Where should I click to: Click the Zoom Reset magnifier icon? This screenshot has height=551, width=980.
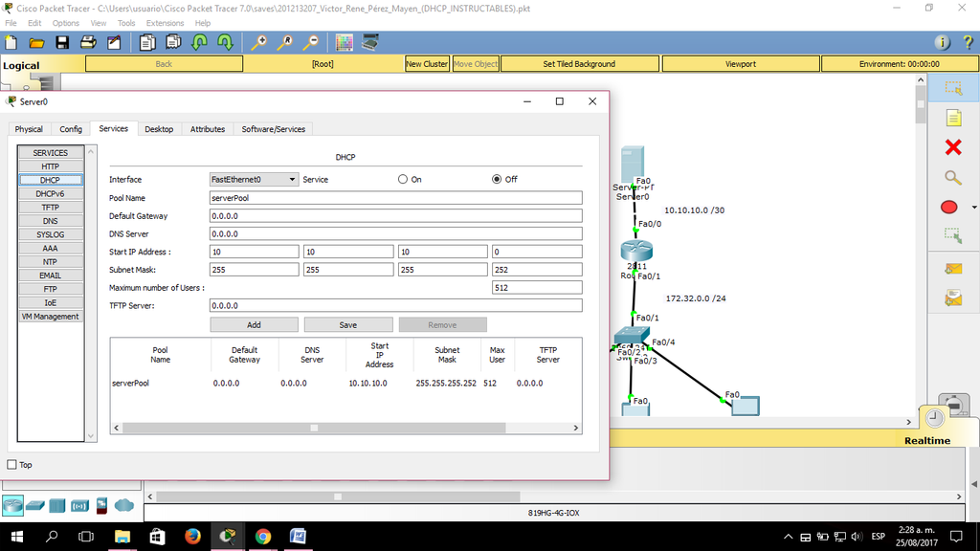(284, 42)
